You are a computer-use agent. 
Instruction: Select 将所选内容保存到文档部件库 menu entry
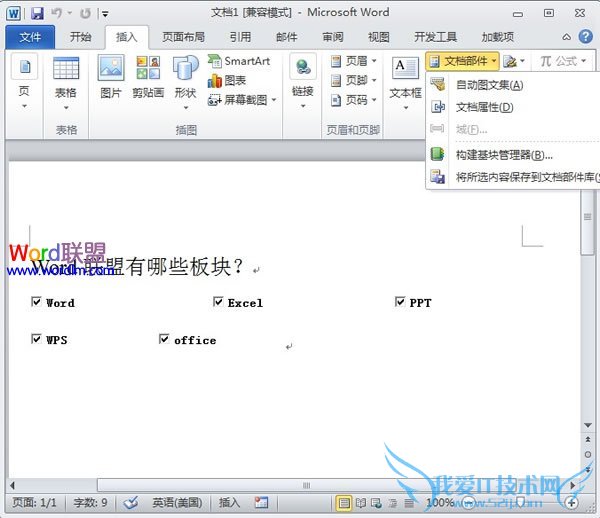point(513,177)
